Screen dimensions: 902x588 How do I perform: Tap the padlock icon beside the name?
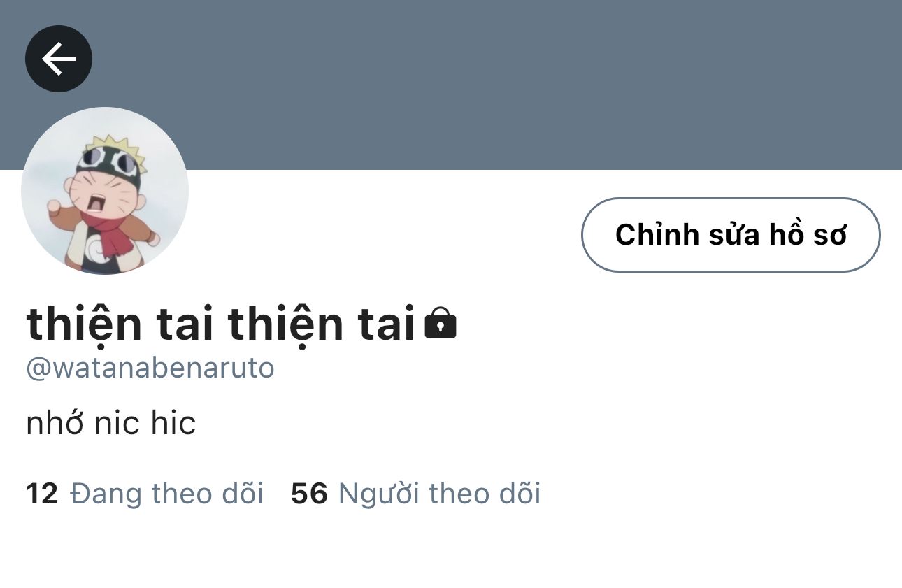tap(441, 324)
